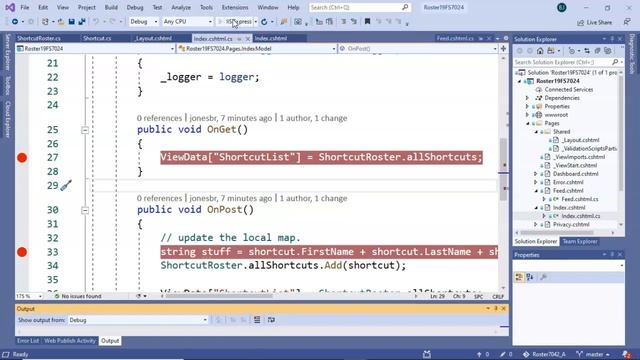Screen dimensions: 640x360
Task: Click the Sync with Active Document icon
Action: [x=587, y=51]
